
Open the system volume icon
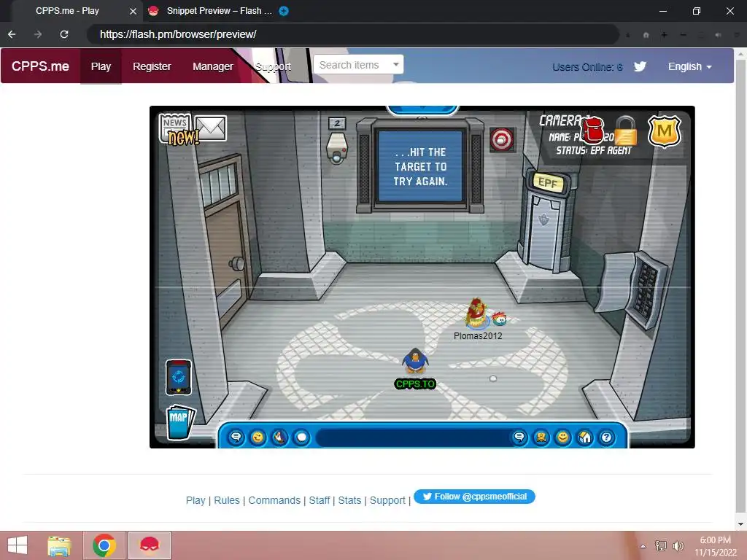tap(678, 546)
